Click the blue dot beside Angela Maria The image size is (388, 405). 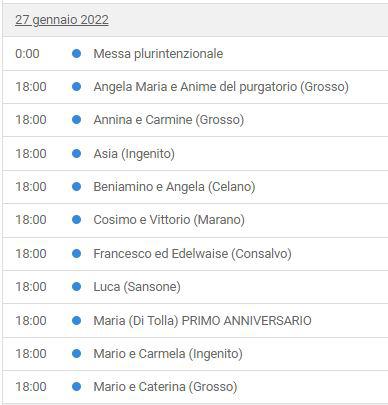coord(76,87)
